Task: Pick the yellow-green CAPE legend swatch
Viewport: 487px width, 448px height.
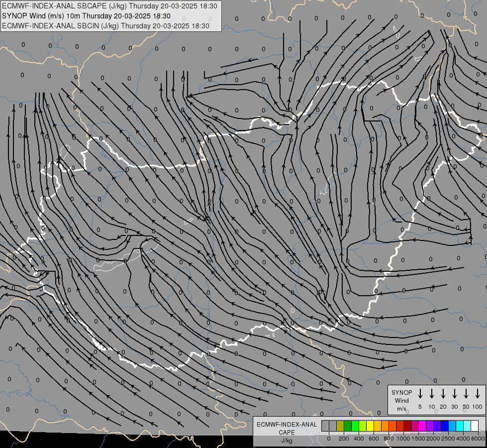Action: [x=363, y=426]
